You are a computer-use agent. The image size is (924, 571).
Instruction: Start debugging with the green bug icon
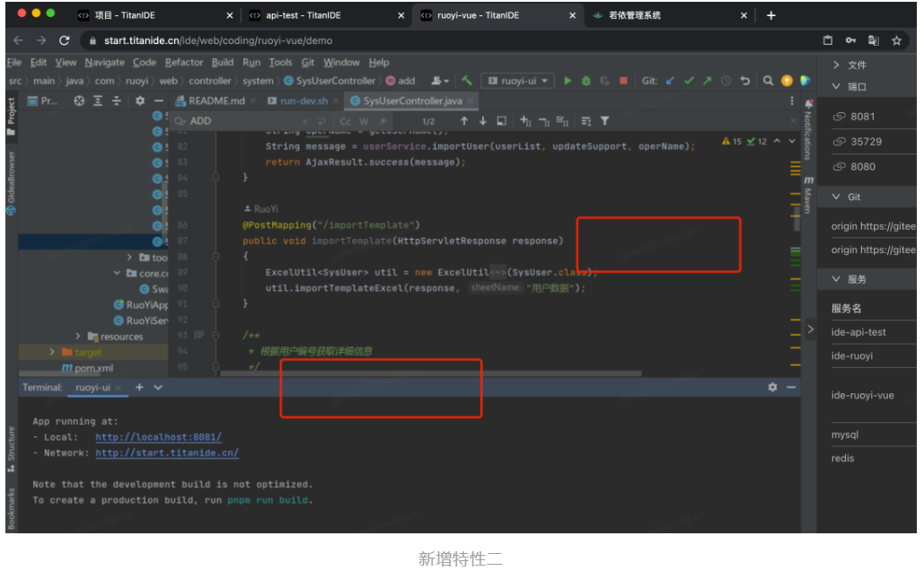586,81
